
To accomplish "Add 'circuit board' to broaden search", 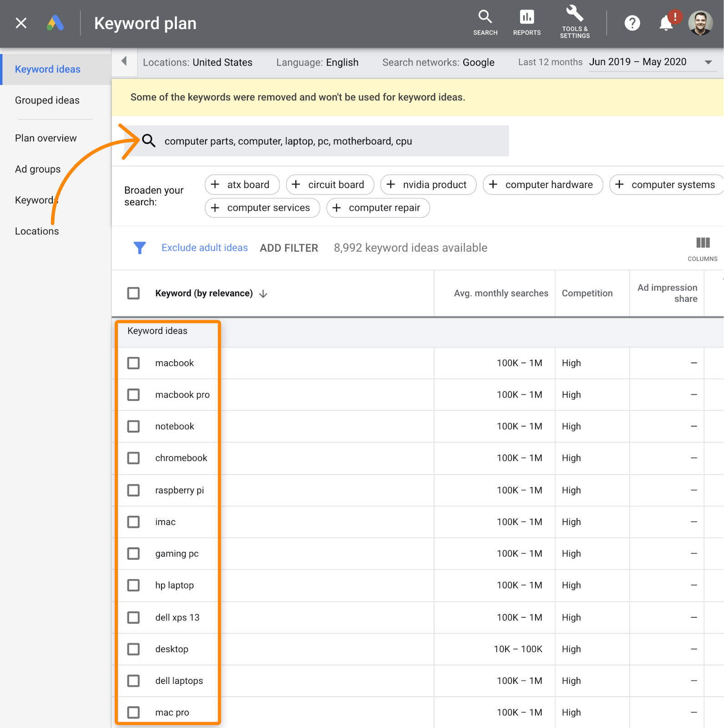I will (x=330, y=185).
